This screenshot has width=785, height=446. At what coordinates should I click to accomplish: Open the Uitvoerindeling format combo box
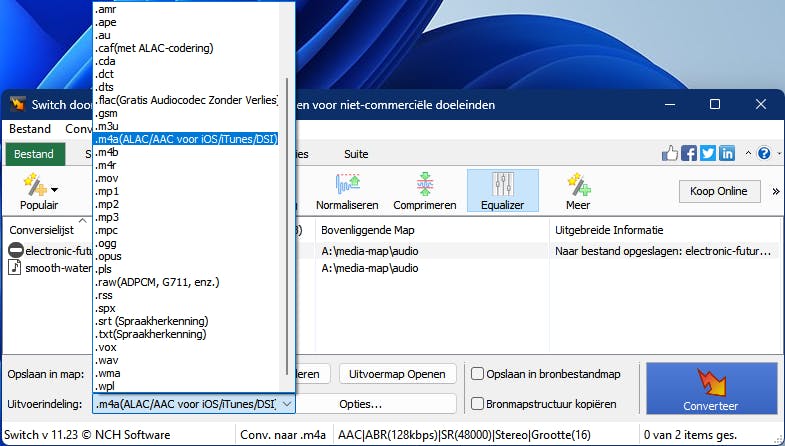tap(194, 404)
